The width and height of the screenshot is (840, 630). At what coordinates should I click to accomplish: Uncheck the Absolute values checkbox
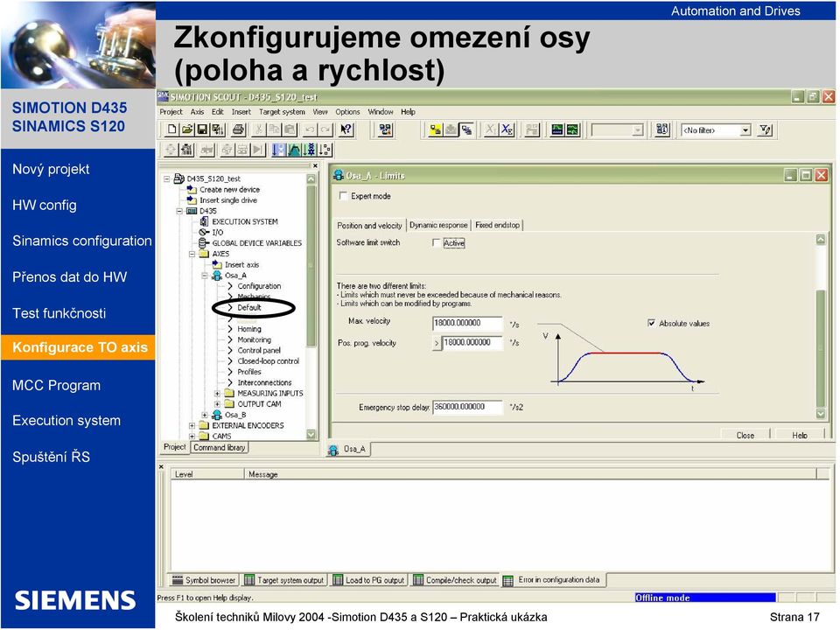[651, 323]
